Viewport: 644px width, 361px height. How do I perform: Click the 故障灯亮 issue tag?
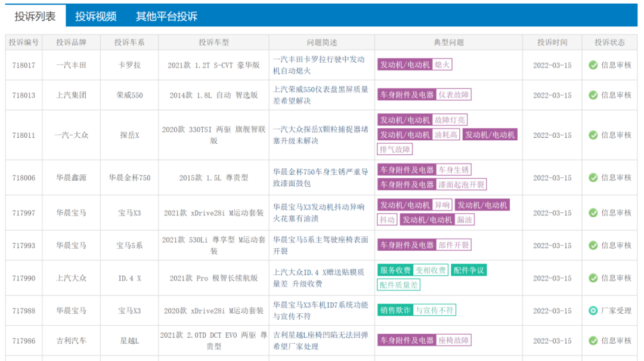click(x=450, y=120)
